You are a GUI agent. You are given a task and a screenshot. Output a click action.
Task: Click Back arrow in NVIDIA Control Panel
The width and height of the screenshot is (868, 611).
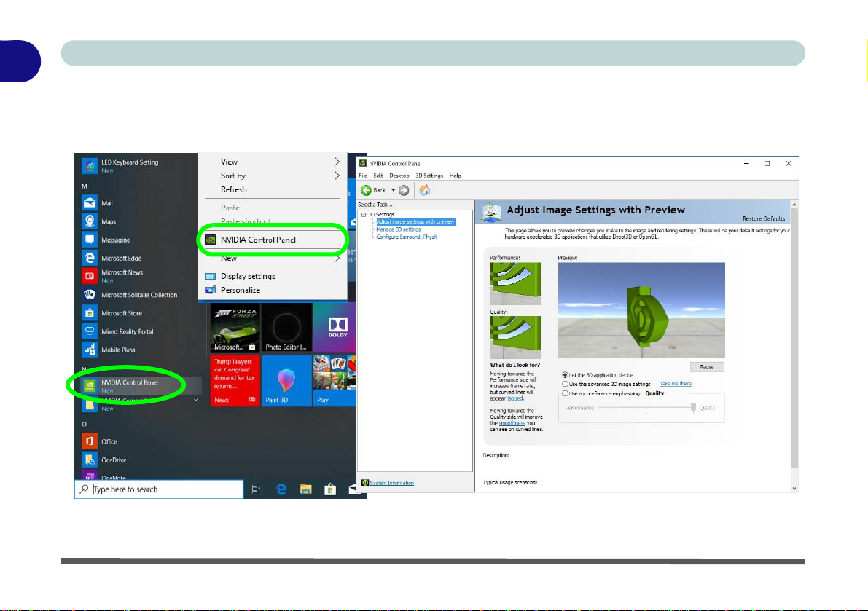pos(367,190)
